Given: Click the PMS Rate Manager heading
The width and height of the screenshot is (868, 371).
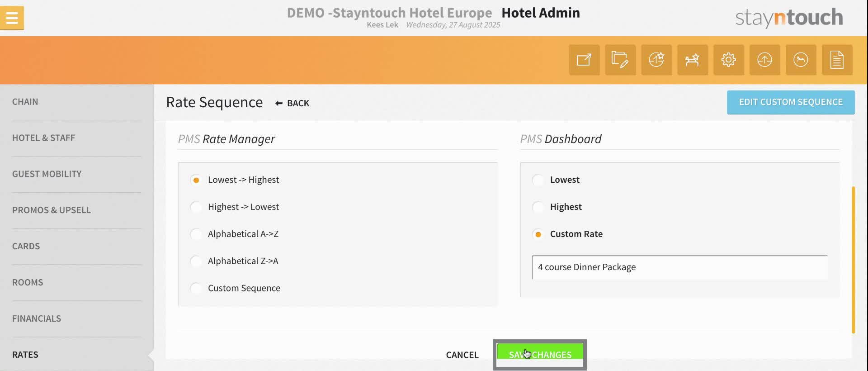Looking at the screenshot, I should tap(226, 139).
